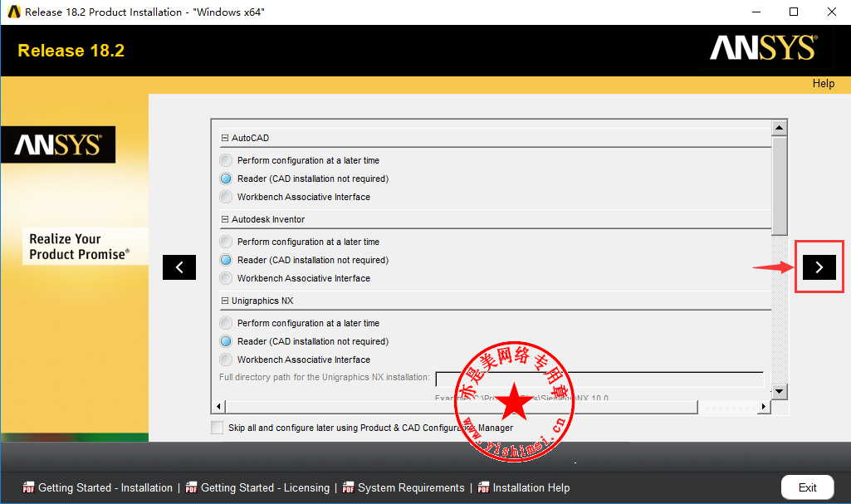Viewport: 851px width, 504px height.
Task: Click the ANSYS title bar app icon
Action: point(13,12)
